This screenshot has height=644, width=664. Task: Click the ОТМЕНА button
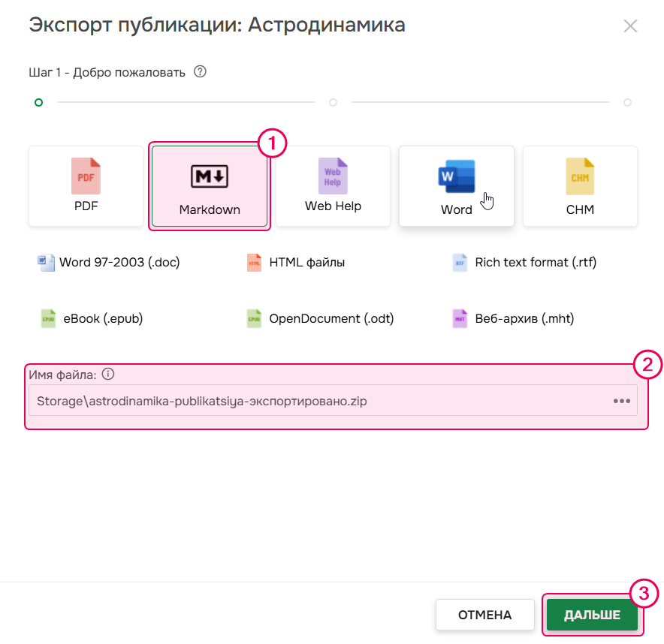485,615
